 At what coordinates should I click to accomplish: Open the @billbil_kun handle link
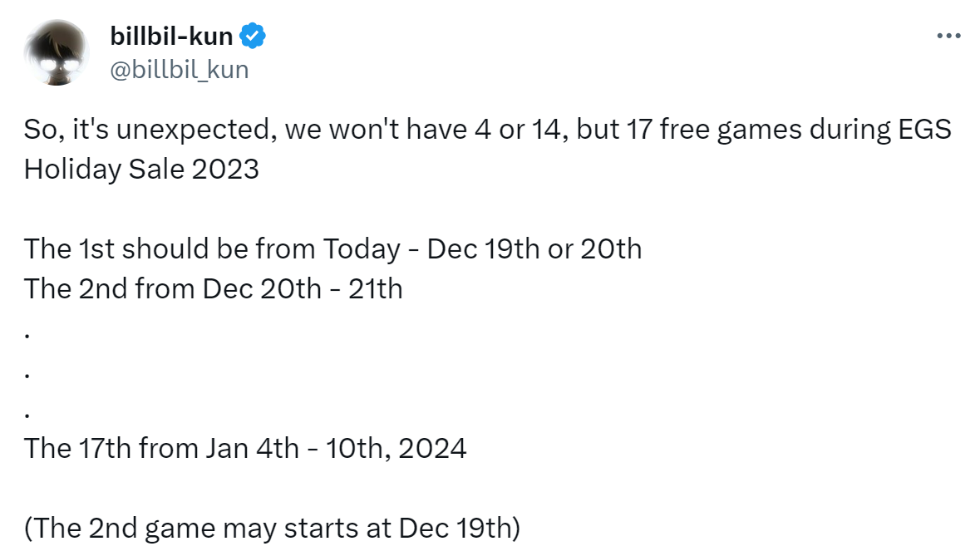(x=179, y=69)
